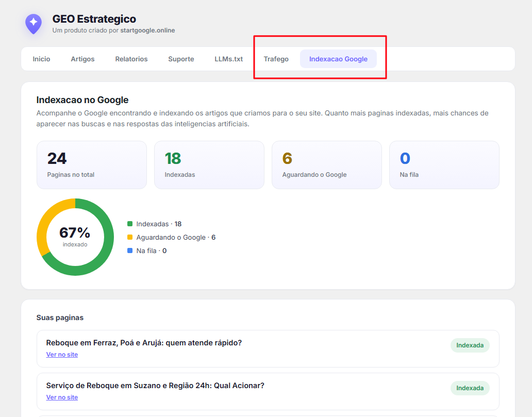
Task: Open 'Ver no site' for Reboque em Ferraz article
Action: 62,355
